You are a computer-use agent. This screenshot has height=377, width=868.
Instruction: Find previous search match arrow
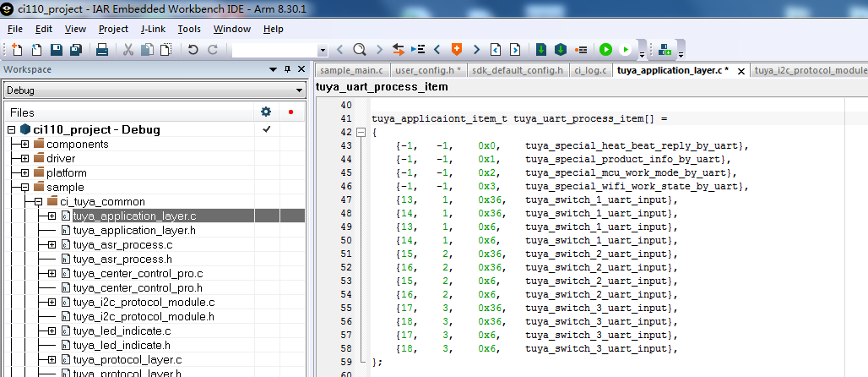[340, 50]
